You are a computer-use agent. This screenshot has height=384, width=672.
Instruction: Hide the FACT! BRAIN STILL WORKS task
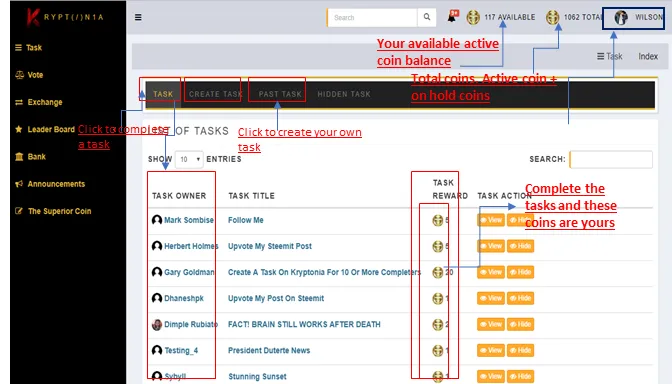520,324
